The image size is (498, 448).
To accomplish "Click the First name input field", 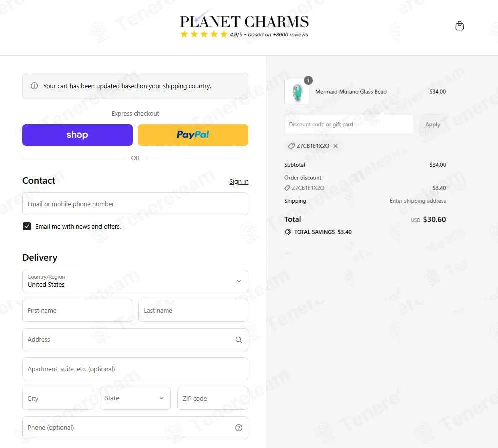I will (x=77, y=310).
